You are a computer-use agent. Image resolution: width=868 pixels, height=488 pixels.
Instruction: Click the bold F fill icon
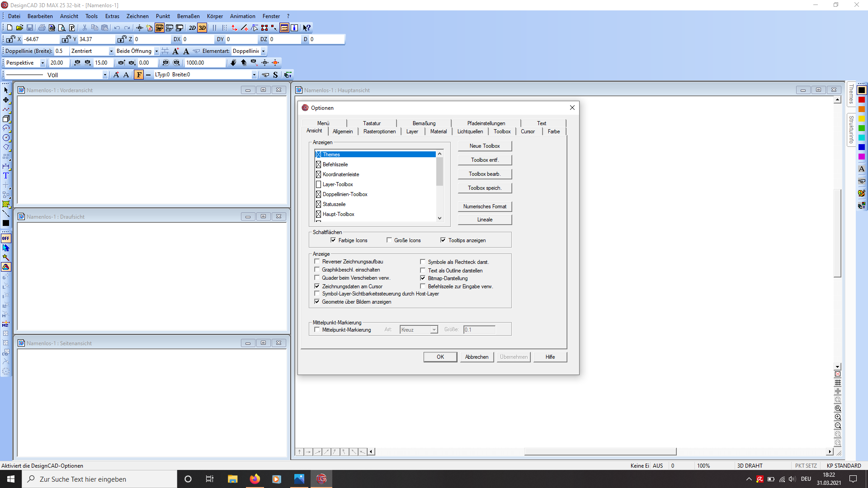coord(139,75)
